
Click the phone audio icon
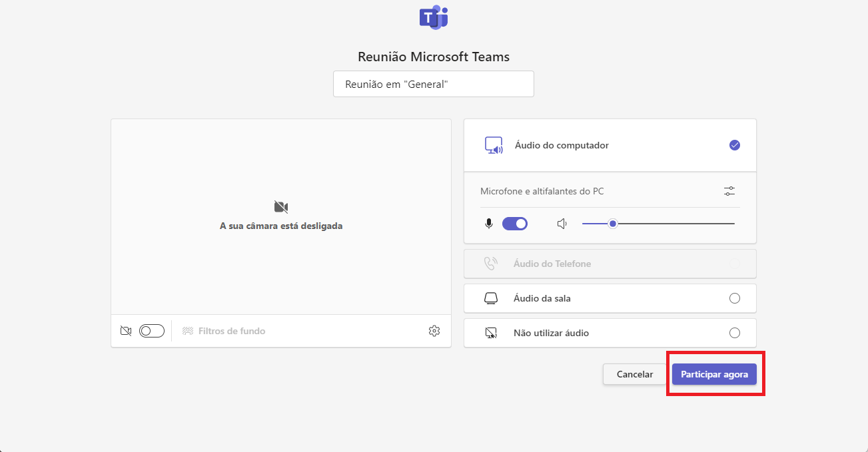coord(491,264)
